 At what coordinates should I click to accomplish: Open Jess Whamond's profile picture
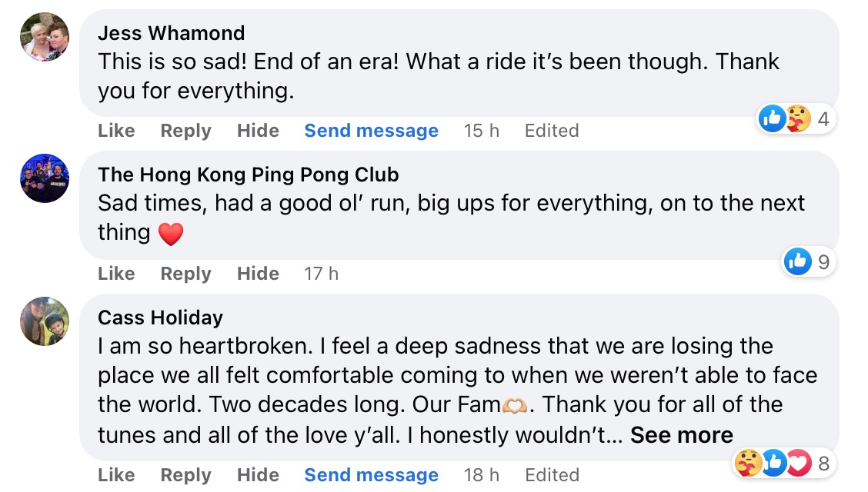pos(45,37)
